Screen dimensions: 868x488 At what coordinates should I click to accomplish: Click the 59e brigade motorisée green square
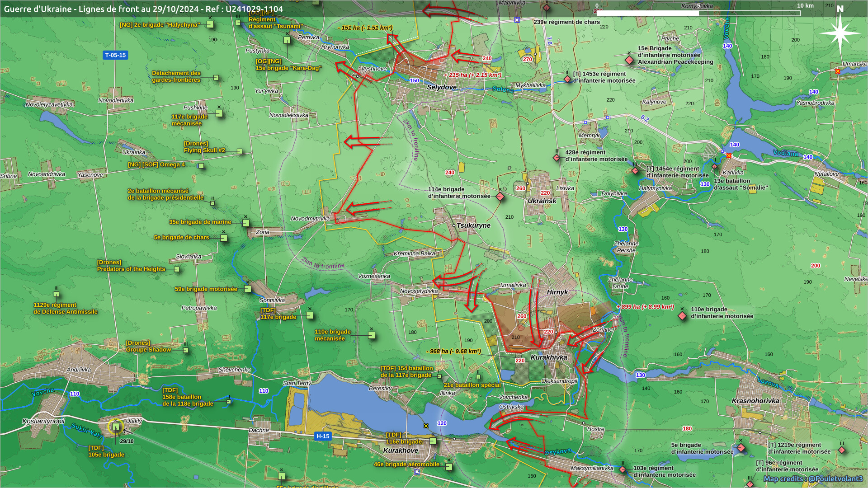click(248, 289)
